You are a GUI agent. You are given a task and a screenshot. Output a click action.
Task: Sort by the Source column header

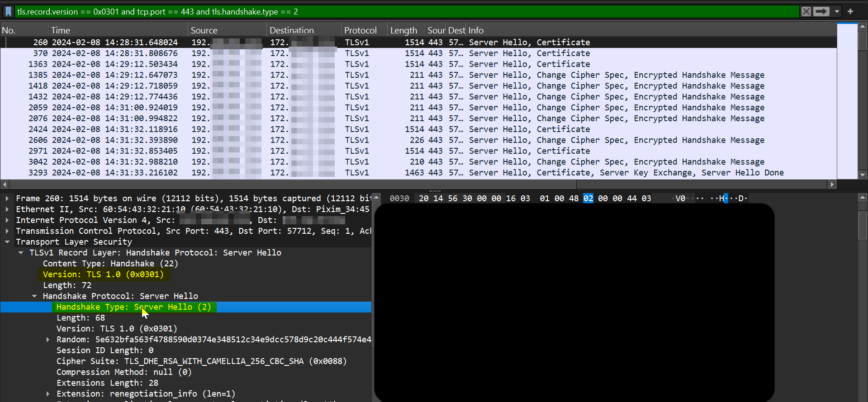tap(228, 30)
